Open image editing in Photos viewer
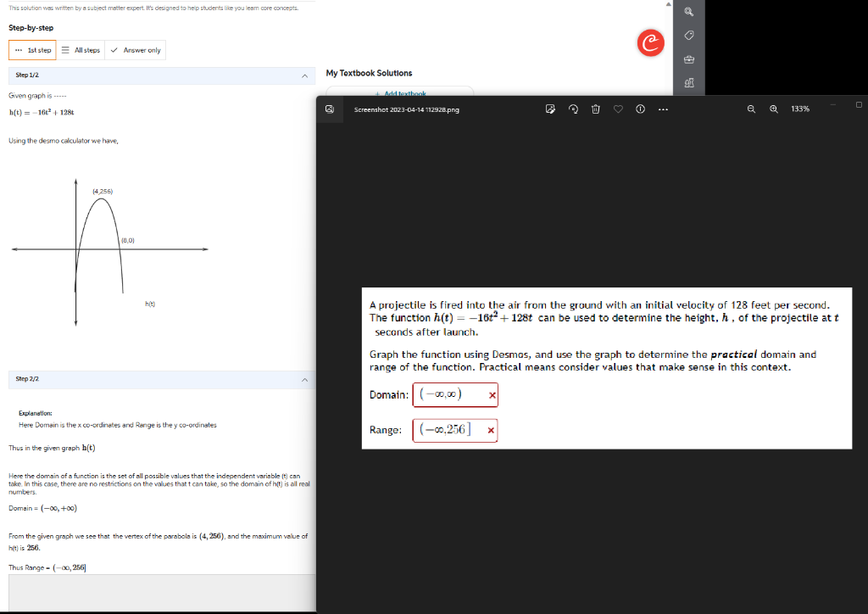Image resolution: width=868 pixels, height=614 pixels. pos(550,109)
